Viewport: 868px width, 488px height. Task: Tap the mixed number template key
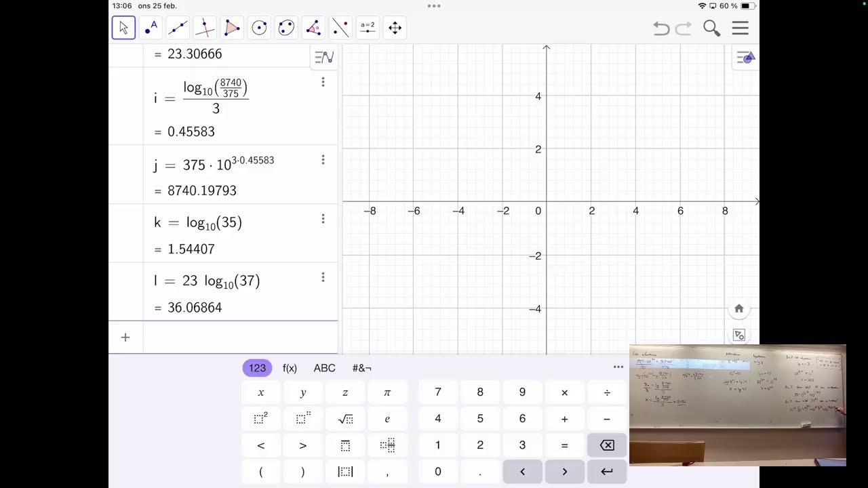387,445
